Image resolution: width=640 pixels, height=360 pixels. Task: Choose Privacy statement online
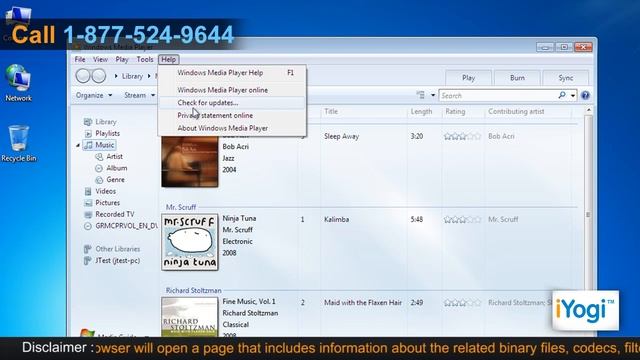(x=232, y=116)
